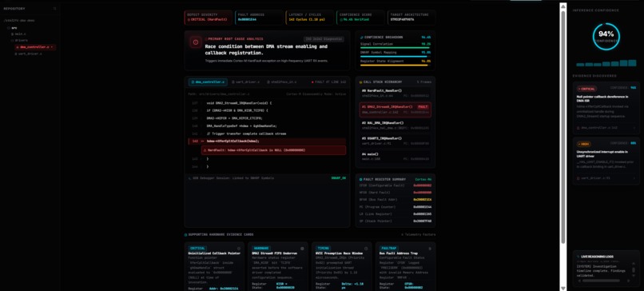Click info icon on Bus Fault Address Trap card
Screen dimensions: 644x291
click(x=430, y=249)
